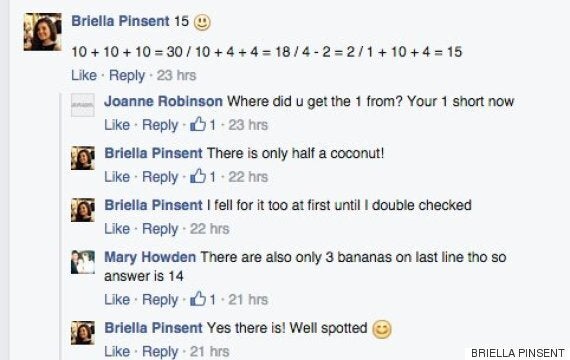Image resolution: width=570 pixels, height=360 pixels.
Task: Open Mary Howden's profile name link
Action: click(150, 257)
